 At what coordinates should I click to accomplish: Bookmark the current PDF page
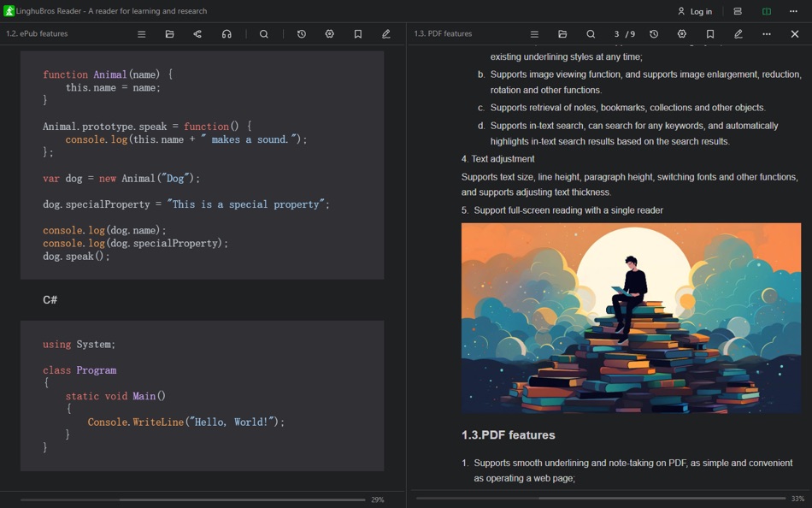tap(711, 33)
